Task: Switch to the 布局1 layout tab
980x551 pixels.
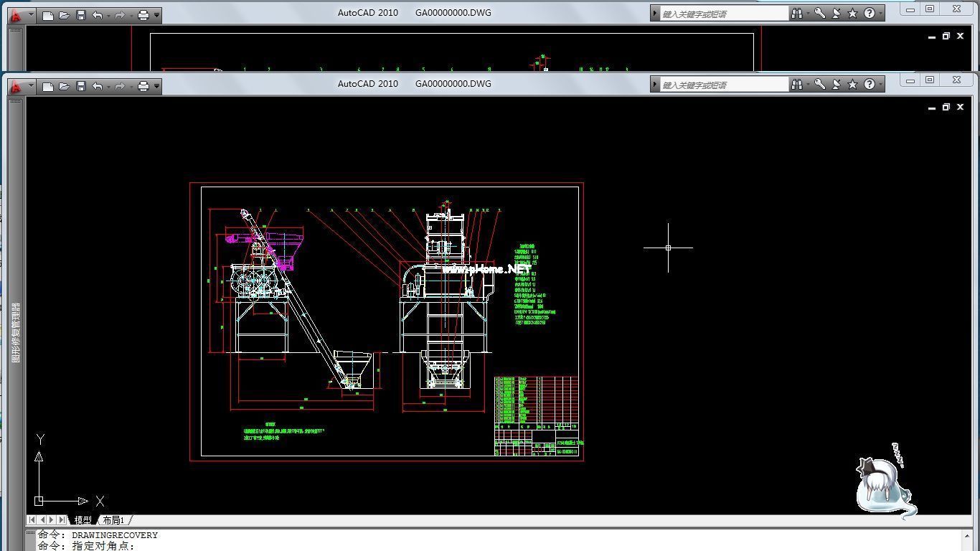Action: tap(113, 520)
